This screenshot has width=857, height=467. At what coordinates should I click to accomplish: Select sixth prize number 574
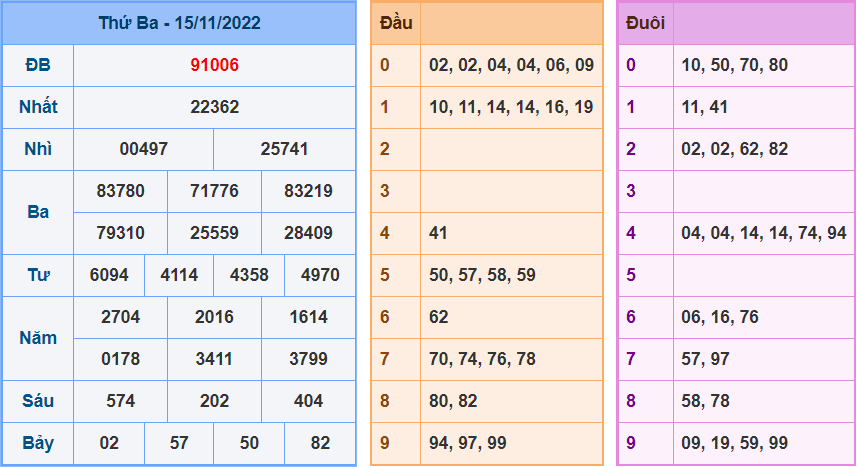[x=120, y=401]
